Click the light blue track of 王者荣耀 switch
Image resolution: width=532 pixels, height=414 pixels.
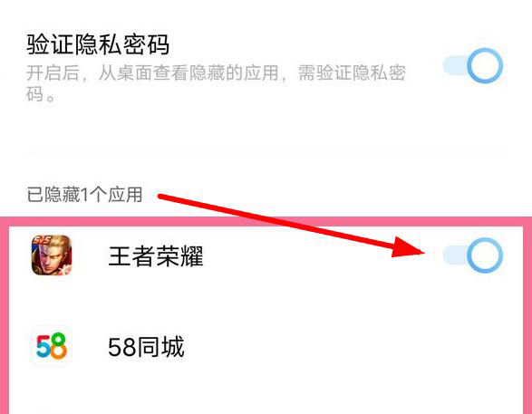455,255
